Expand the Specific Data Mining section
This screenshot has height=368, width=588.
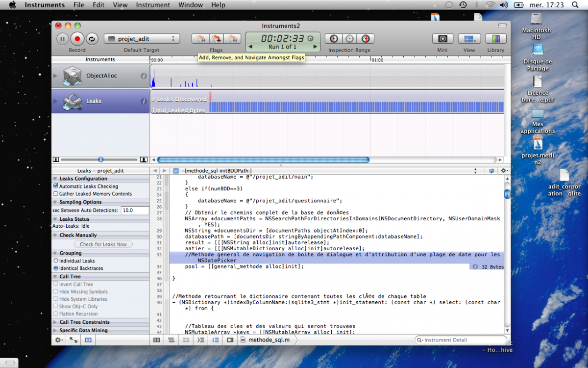click(x=55, y=331)
